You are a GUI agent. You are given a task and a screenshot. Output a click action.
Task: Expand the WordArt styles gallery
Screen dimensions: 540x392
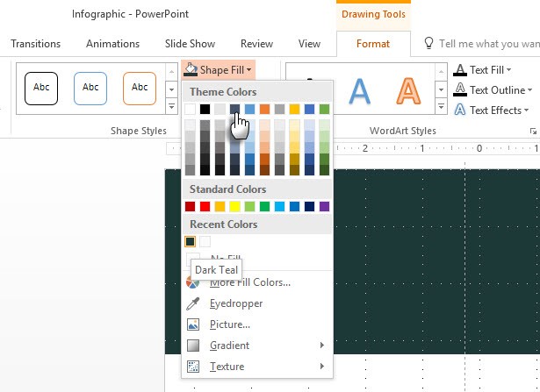441,107
